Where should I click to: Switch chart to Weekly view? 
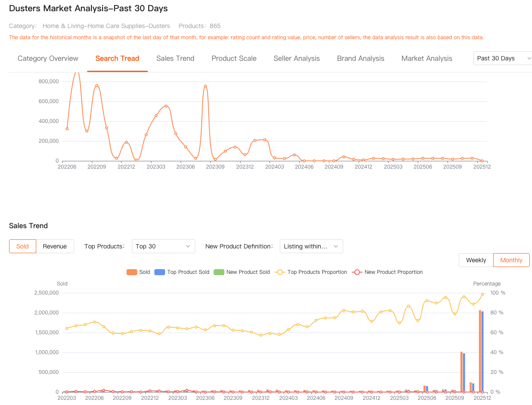pyautogui.click(x=476, y=260)
